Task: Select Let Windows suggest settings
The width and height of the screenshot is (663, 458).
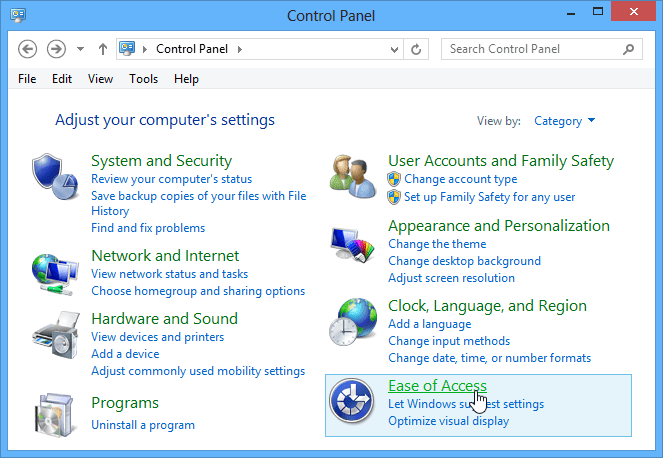Action: (x=466, y=404)
